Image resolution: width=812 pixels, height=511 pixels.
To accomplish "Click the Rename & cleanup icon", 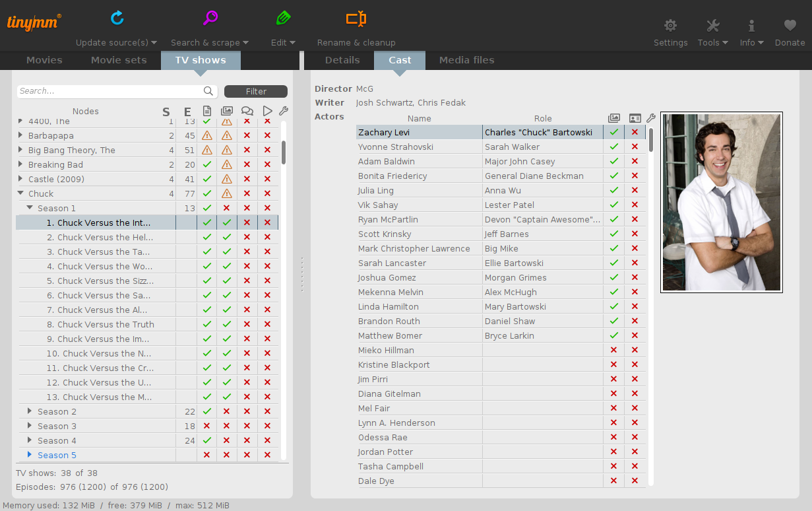I will coord(356,18).
